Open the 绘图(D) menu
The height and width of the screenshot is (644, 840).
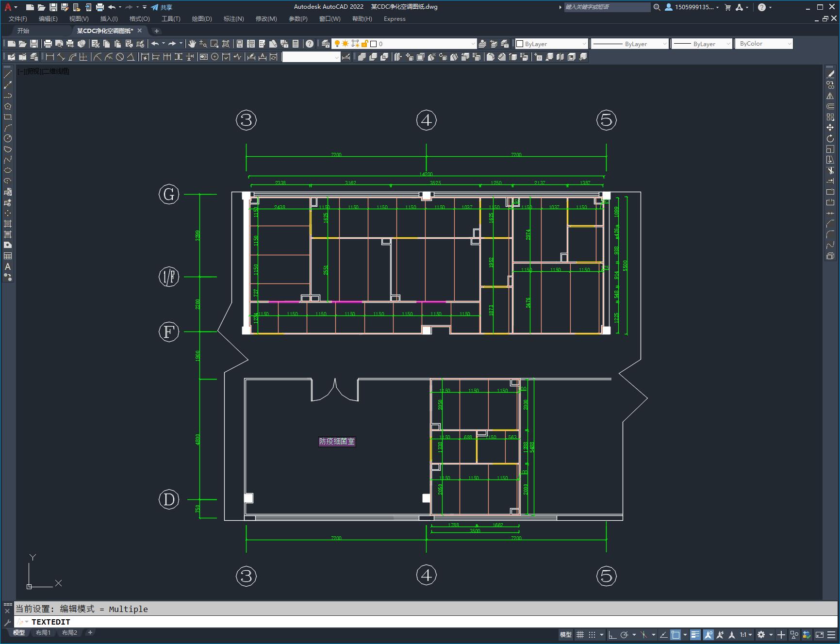coord(202,19)
